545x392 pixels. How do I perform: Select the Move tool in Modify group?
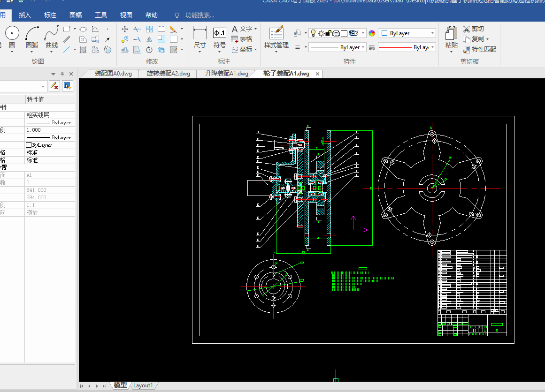pyautogui.click(x=125, y=29)
